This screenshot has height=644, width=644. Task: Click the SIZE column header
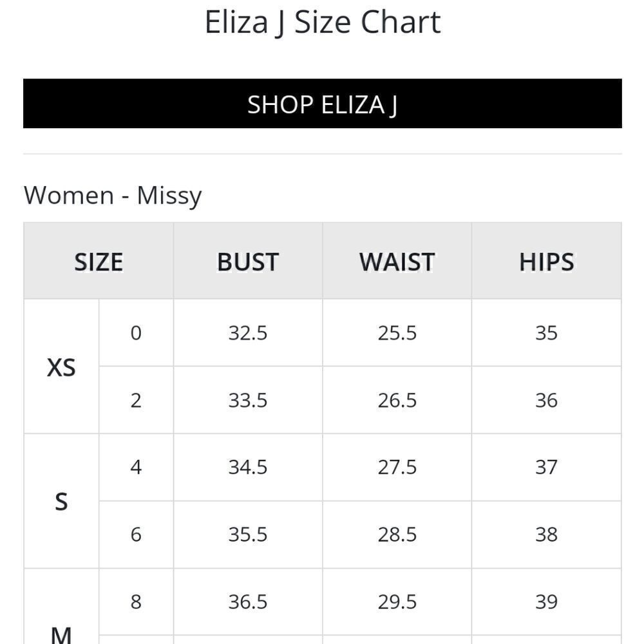(99, 261)
